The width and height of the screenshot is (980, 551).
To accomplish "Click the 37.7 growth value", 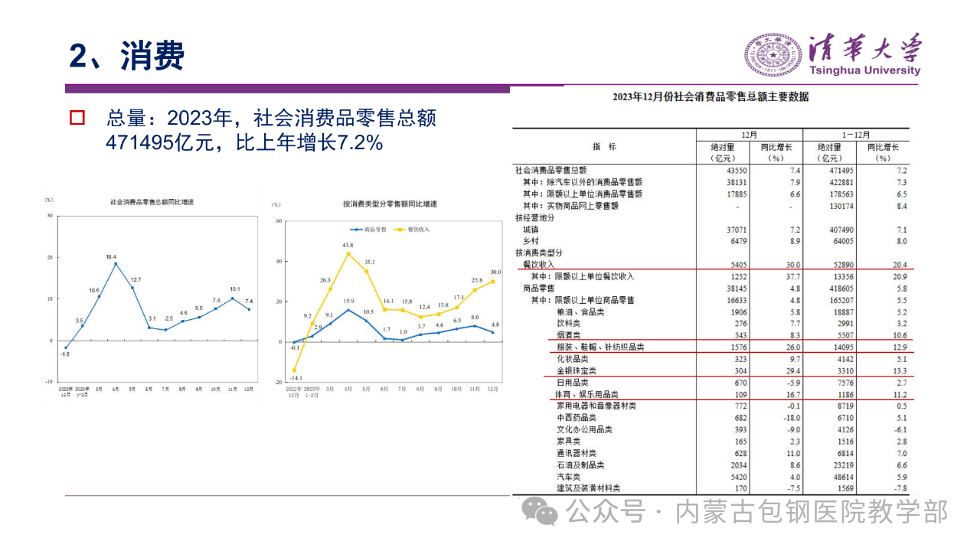I will tap(792, 276).
